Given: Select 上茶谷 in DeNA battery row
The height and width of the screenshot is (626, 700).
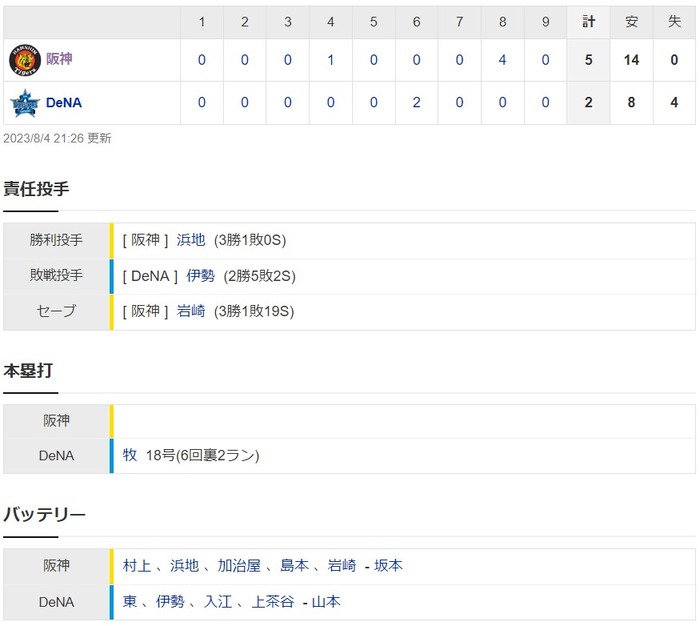Looking at the screenshot, I should point(273,602).
